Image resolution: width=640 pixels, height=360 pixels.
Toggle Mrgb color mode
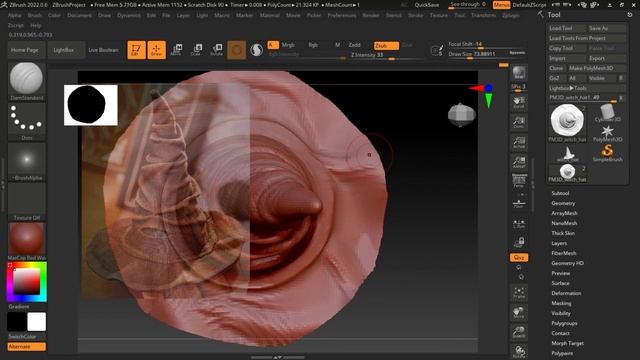pyautogui.click(x=288, y=45)
